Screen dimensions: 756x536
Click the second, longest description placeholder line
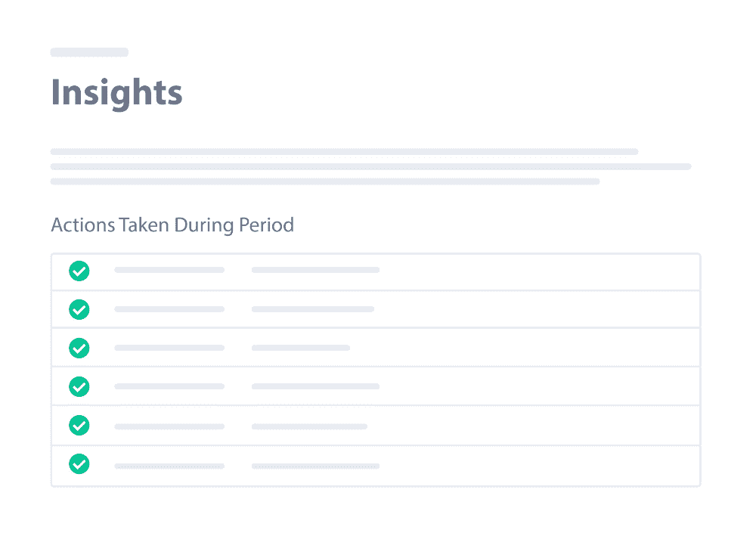tap(370, 167)
